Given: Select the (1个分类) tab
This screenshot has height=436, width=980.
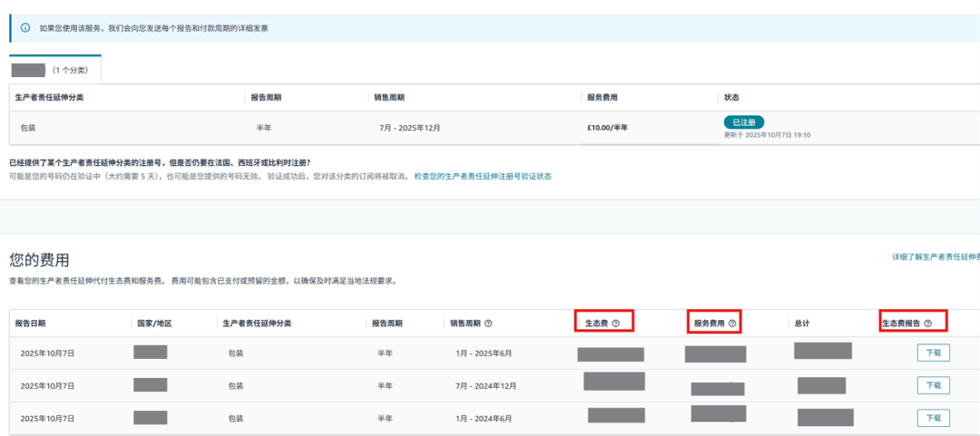Looking at the screenshot, I should point(55,70).
